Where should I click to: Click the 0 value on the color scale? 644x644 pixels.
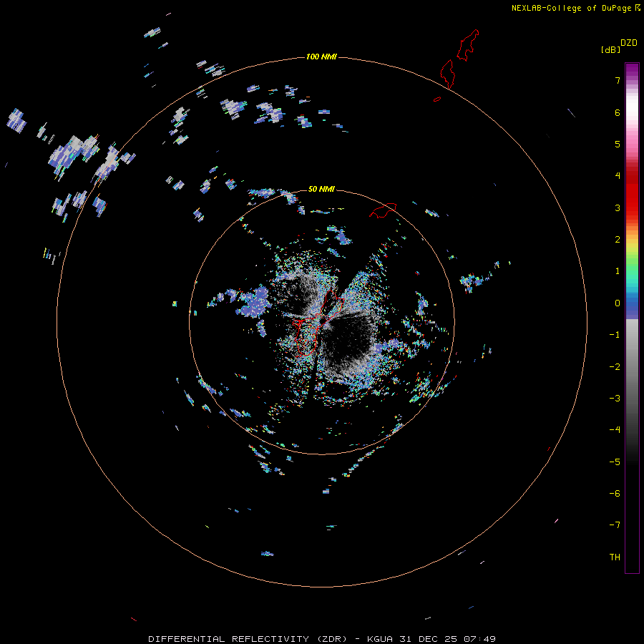pos(618,303)
